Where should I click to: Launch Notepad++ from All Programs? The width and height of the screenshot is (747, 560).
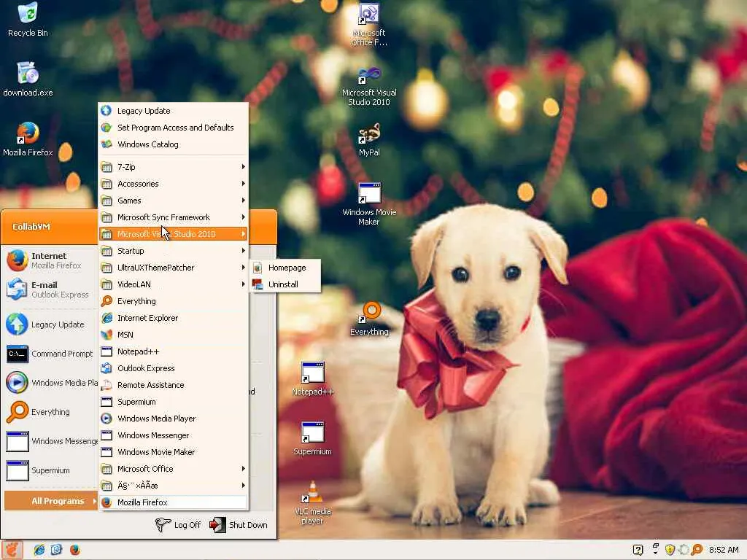(174, 351)
